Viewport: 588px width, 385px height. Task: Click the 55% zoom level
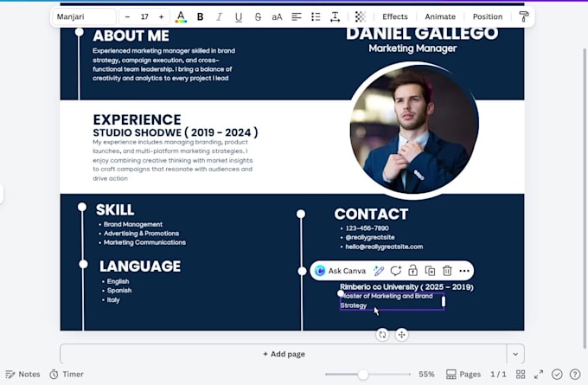click(426, 374)
